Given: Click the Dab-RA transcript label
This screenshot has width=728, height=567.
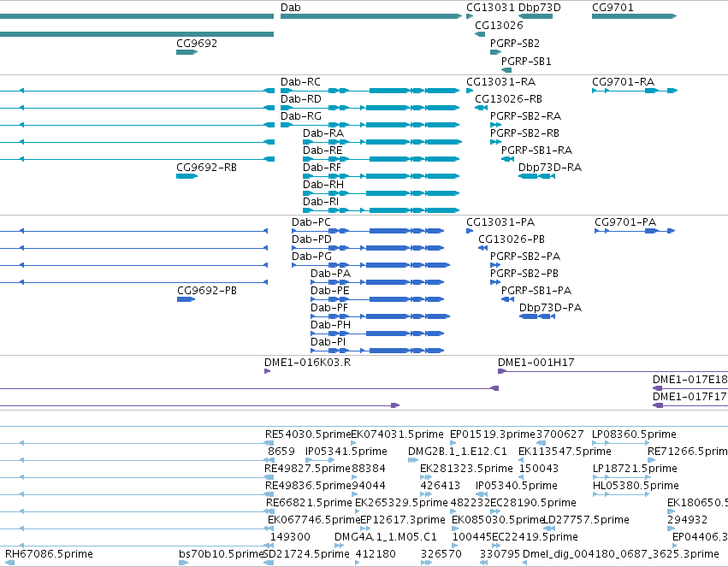Looking at the screenshot, I should 323,133.
